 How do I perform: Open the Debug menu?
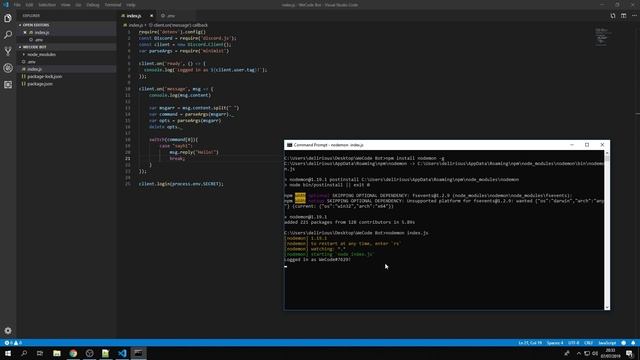93,5
